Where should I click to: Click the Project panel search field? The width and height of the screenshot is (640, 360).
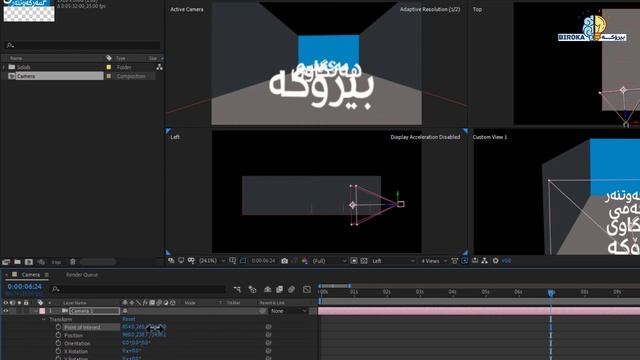(82, 45)
